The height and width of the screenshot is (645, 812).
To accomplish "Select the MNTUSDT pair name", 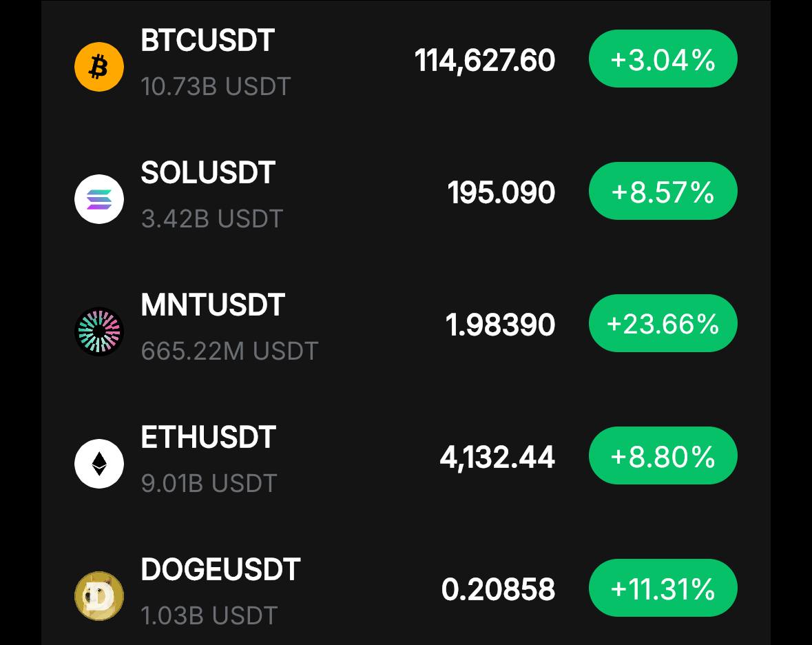I will click(x=213, y=305).
